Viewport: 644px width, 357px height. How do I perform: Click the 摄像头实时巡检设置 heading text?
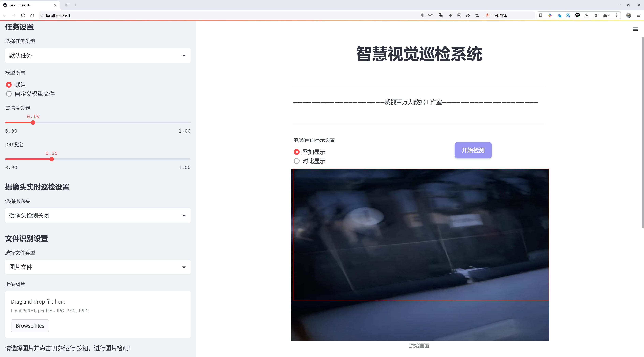[37, 187]
